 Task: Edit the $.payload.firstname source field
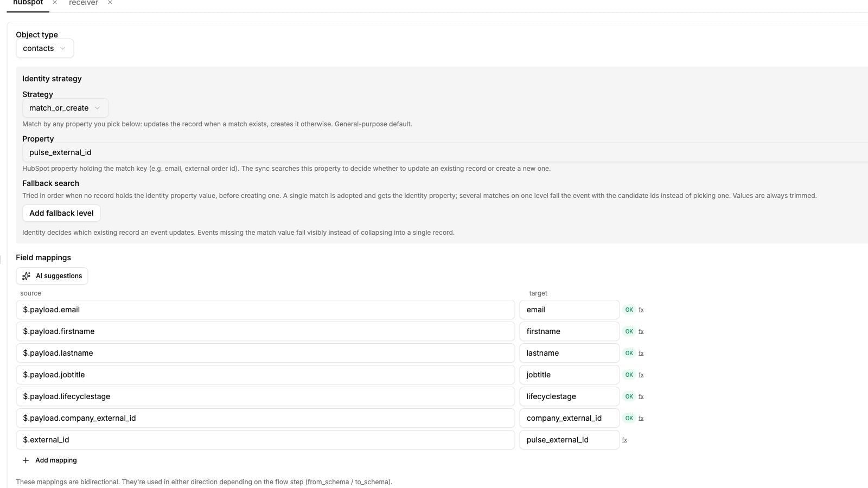(x=265, y=331)
